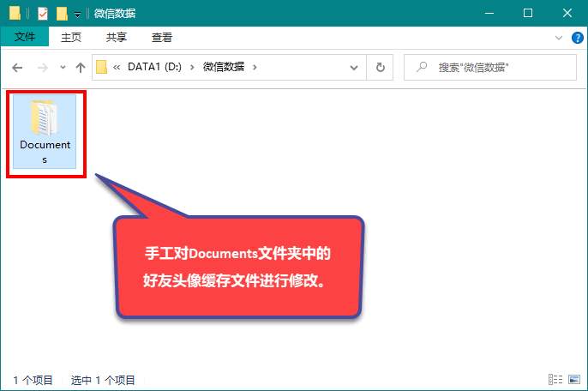The width and height of the screenshot is (588, 391).
Task: Open the 共享 ribbon tab
Action: (x=117, y=37)
